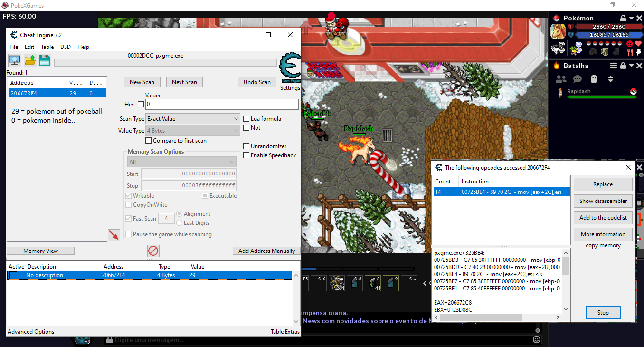Tick the Compare to first scan checkbox
This screenshot has height=347, width=644.
pos(149,141)
